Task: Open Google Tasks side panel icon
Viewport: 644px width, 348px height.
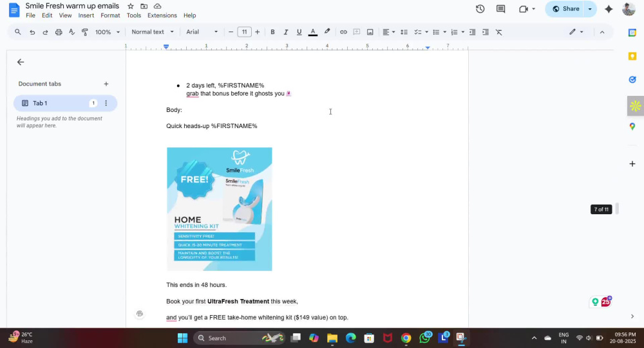Action: coord(632,80)
